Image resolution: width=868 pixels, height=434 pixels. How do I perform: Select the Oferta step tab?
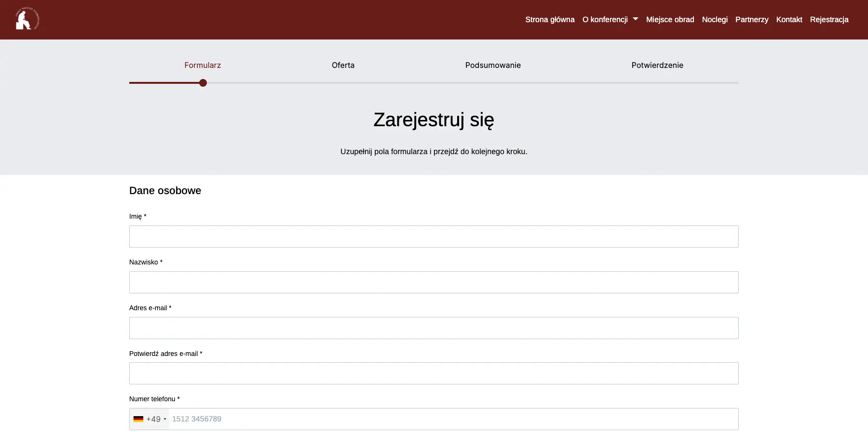[343, 65]
